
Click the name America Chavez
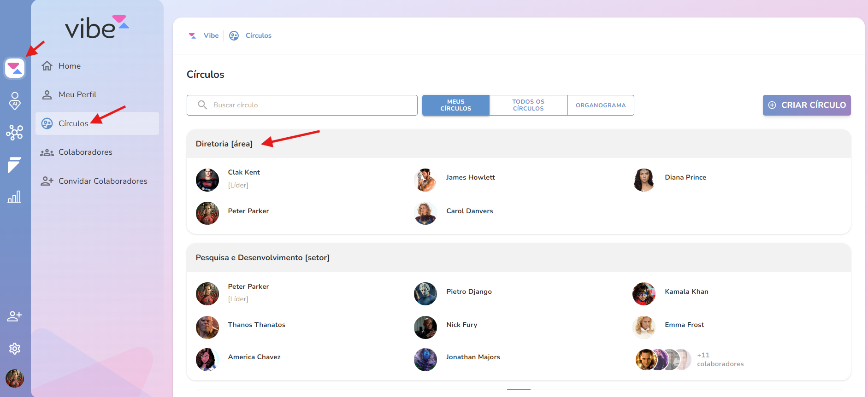tap(254, 357)
